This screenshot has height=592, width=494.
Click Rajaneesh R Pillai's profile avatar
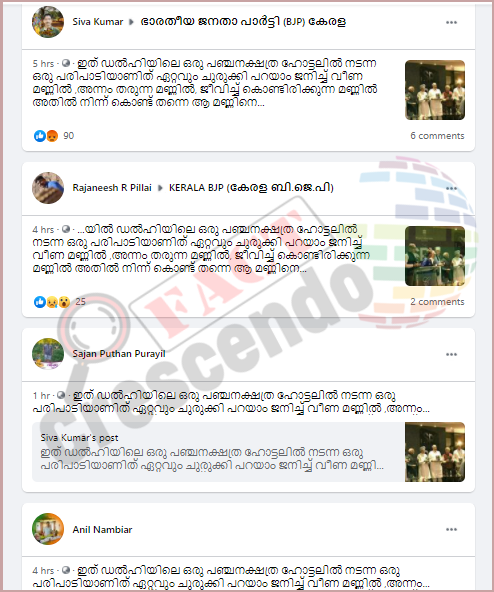pyautogui.click(x=48, y=188)
